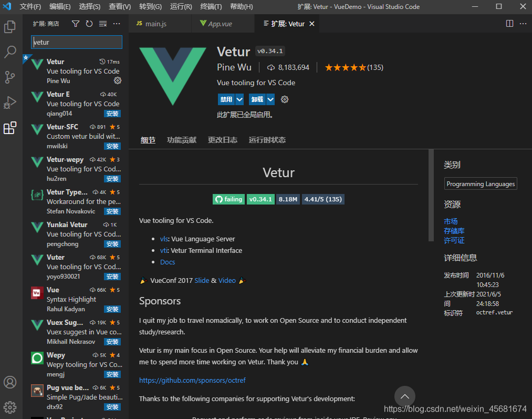Viewport: 532px width, 419px height.
Task: Open the Go (转到) menu
Action: click(x=150, y=6)
